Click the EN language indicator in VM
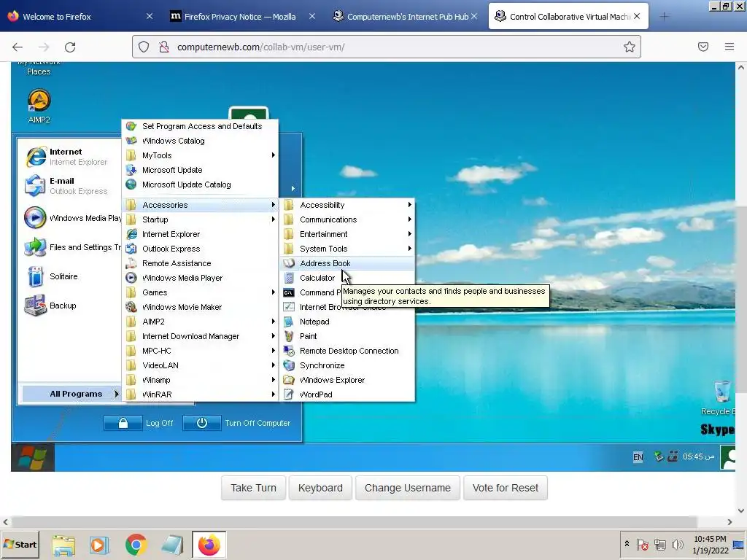The image size is (747, 560). coord(638,457)
